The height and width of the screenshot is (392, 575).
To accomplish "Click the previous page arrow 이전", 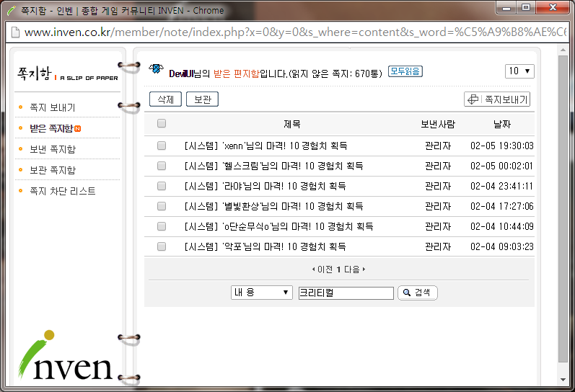I will pyautogui.click(x=322, y=269).
